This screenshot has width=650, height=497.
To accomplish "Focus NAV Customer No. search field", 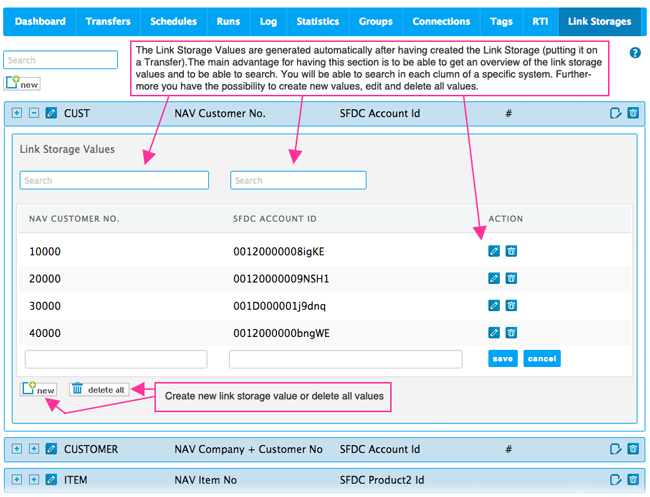I will [x=114, y=180].
